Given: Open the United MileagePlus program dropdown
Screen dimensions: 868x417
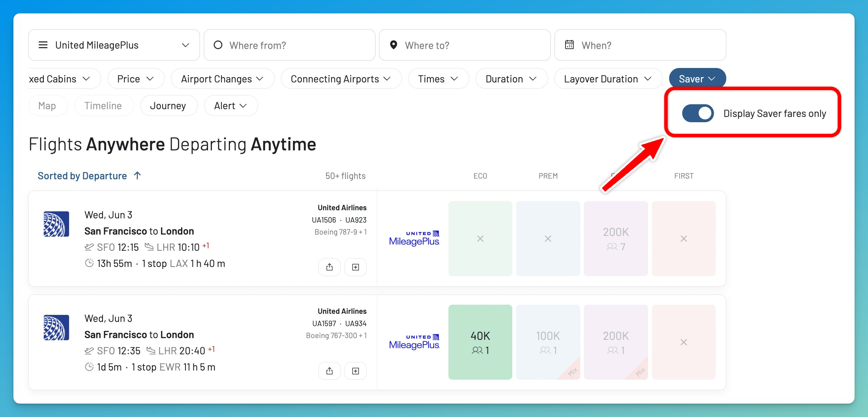Looking at the screenshot, I should tap(114, 45).
